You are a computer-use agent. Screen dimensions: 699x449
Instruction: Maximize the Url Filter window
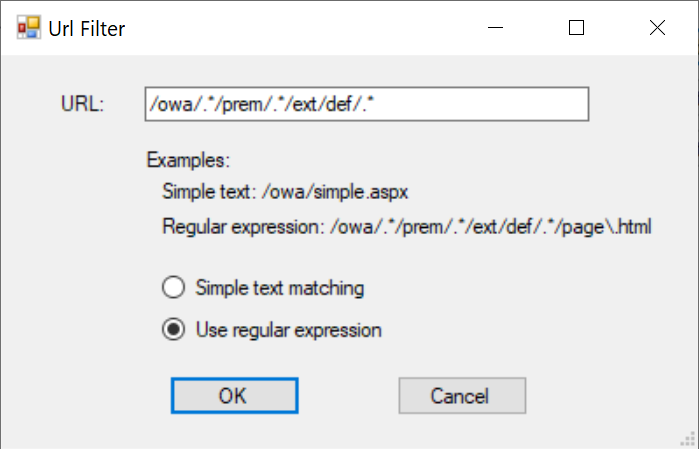click(x=576, y=28)
